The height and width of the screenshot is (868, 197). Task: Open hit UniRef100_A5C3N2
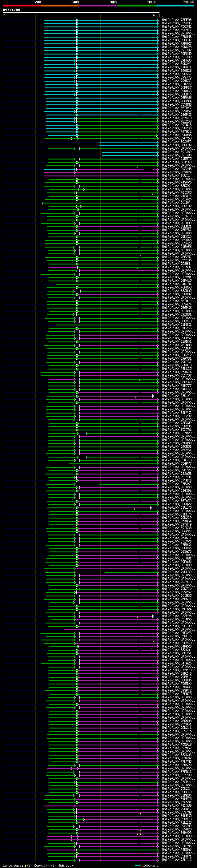click(177, 26)
